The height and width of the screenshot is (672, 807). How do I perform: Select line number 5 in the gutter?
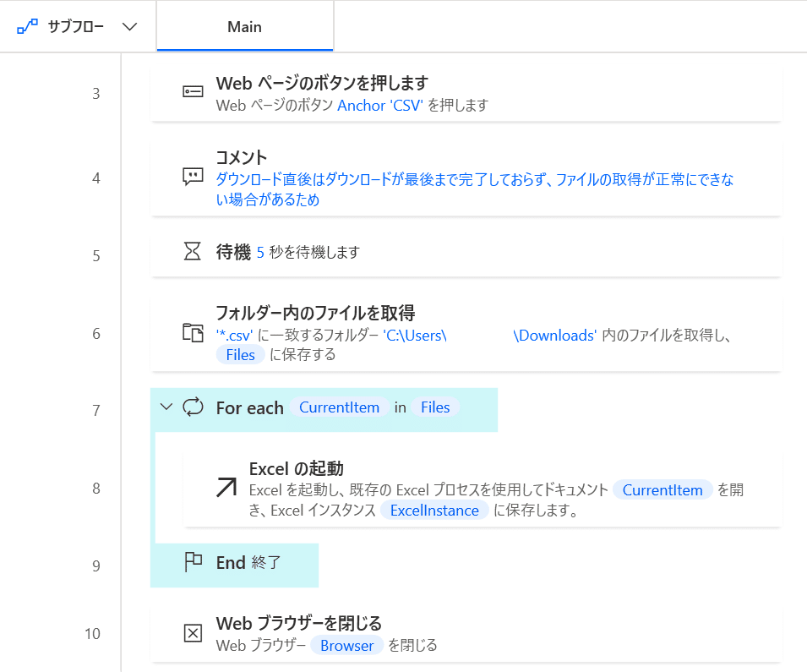coord(96,256)
